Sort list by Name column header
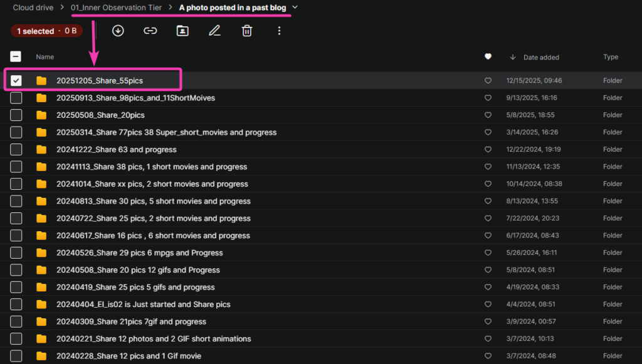 click(45, 57)
